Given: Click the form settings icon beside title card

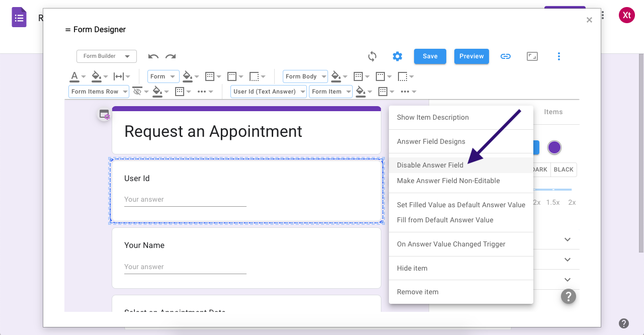Looking at the screenshot, I should (104, 115).
